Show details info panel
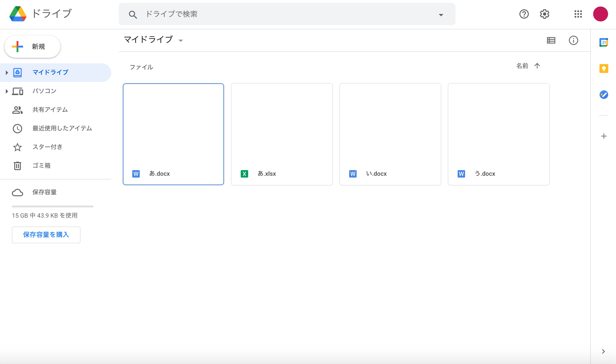This screenshot has height=364, width=616. (x=574, y=41)
